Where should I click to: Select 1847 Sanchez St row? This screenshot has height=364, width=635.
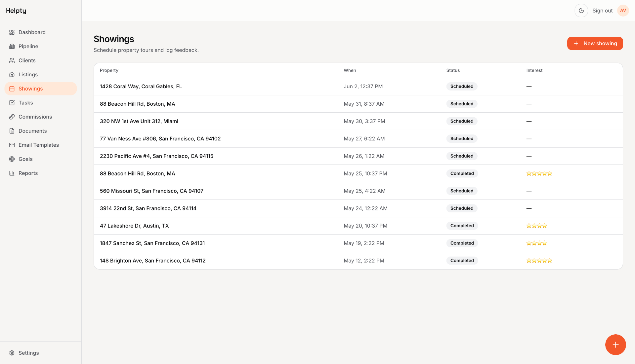358,243
